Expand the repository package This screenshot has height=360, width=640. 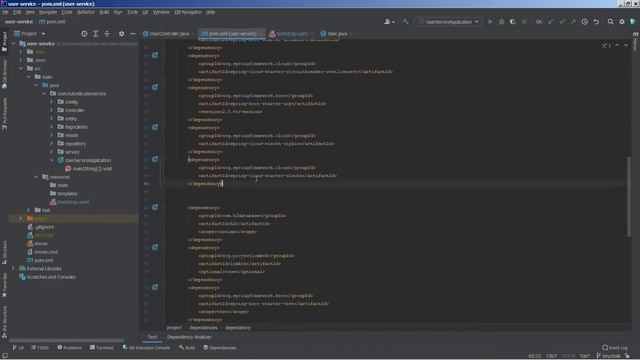pyautogui.click(x=51, y=144)
